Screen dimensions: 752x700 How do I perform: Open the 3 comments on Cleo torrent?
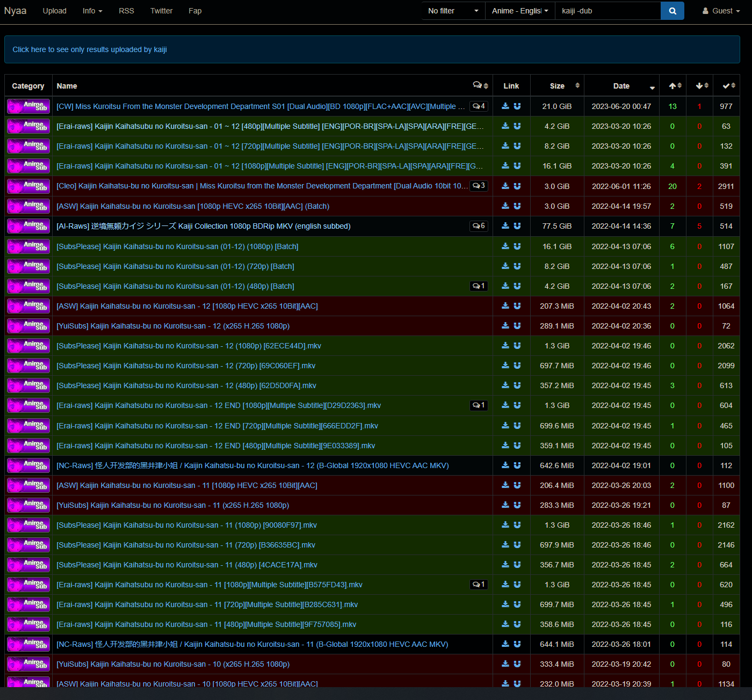pyautogui.click(x=479, y=186)
